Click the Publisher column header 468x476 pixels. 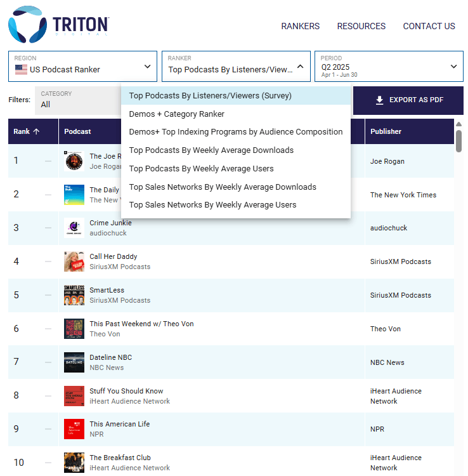(x=410, y=131)
